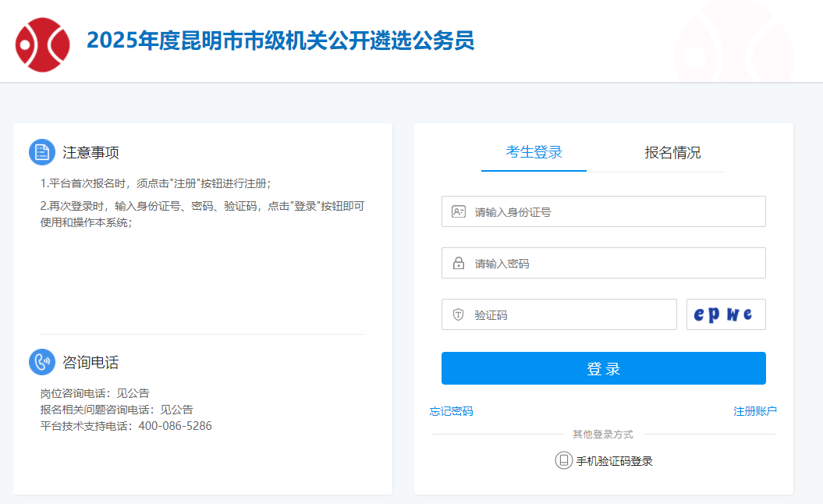Click the tech support number 400-086-5286
The width and height of the screenshot is (823, 504).
pyautogui.click(x=175, y=426)
